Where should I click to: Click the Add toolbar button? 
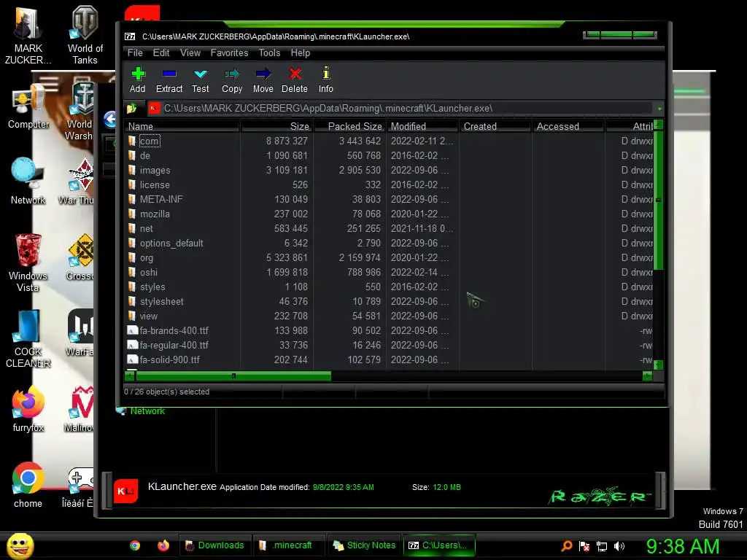(x=137, y=79)
